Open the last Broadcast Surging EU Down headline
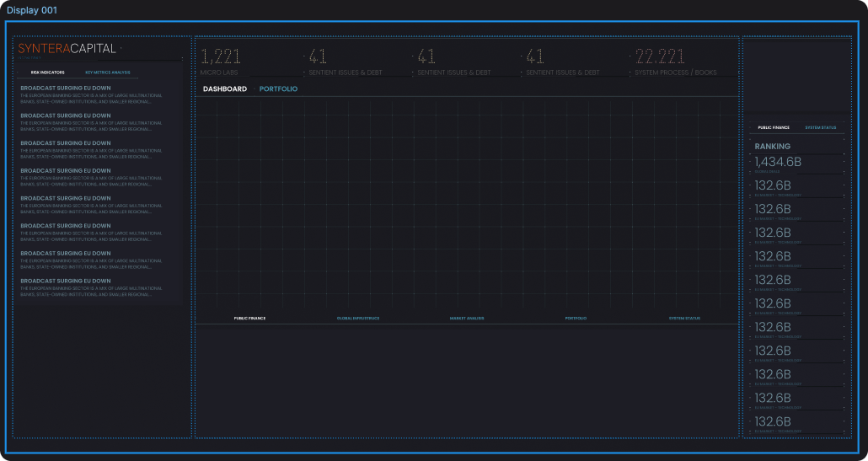 click(x=66, y=281)
